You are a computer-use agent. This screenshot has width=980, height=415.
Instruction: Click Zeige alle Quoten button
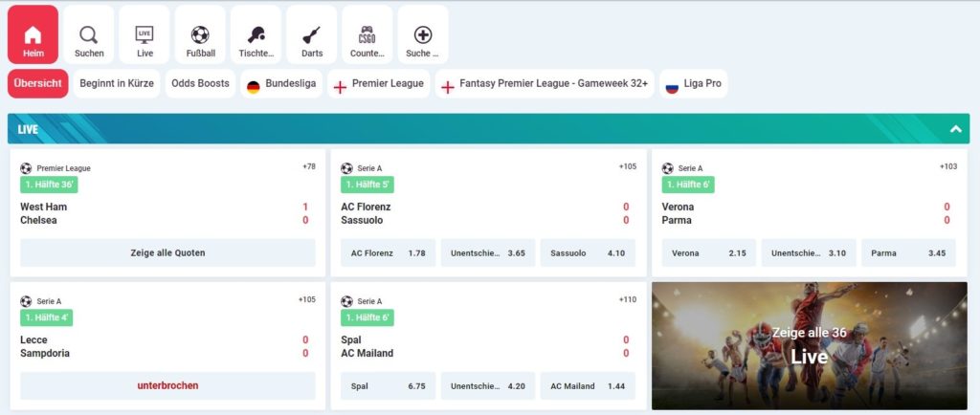point(167,252)
